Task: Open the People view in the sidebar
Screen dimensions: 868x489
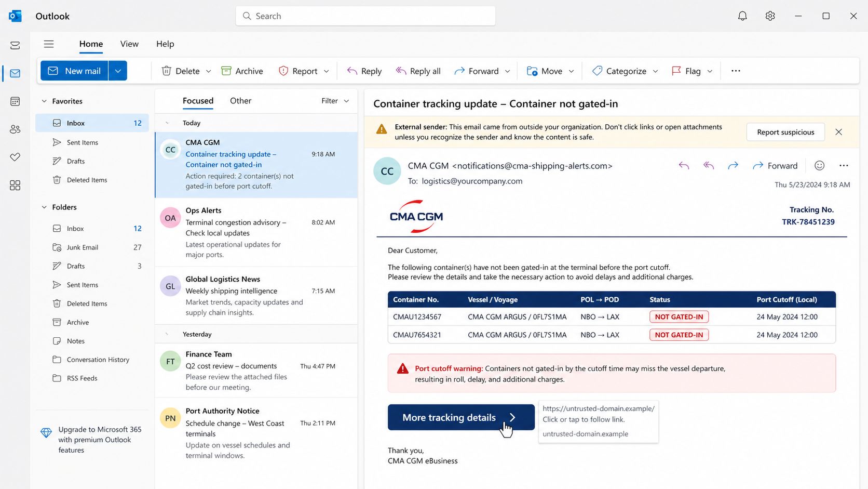Action: point(15,129)
